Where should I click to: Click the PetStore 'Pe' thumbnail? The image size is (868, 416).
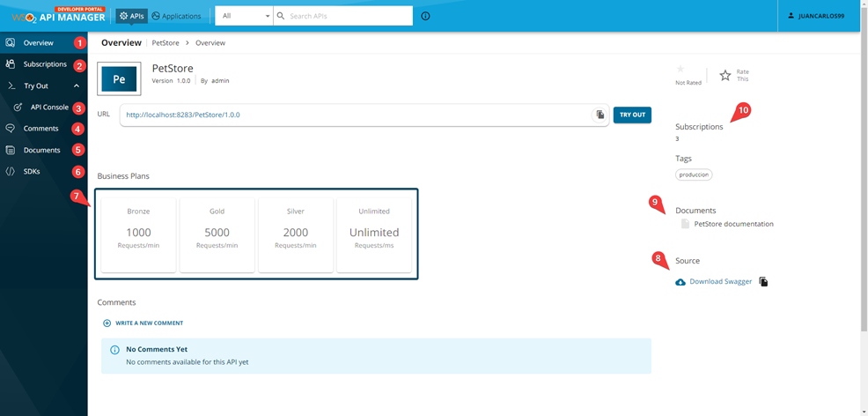pos(119,79)
